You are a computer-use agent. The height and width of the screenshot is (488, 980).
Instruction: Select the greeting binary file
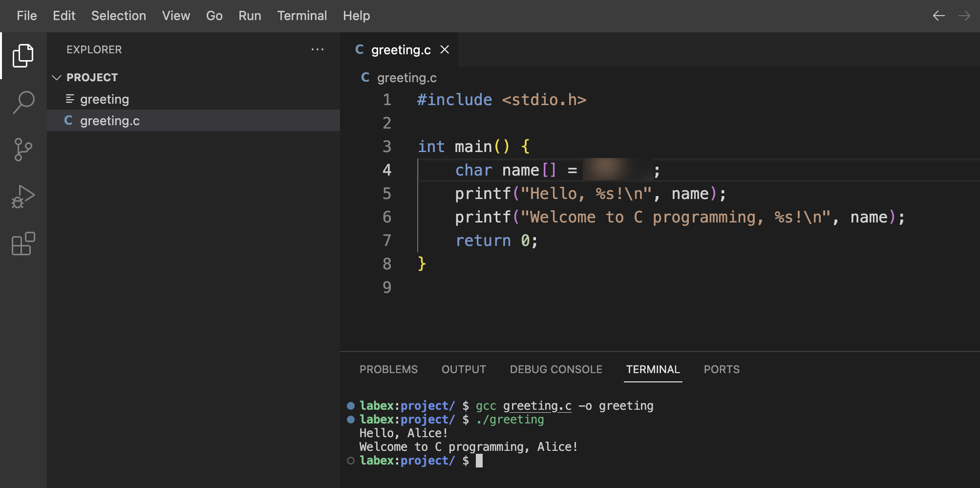(105, 99)
